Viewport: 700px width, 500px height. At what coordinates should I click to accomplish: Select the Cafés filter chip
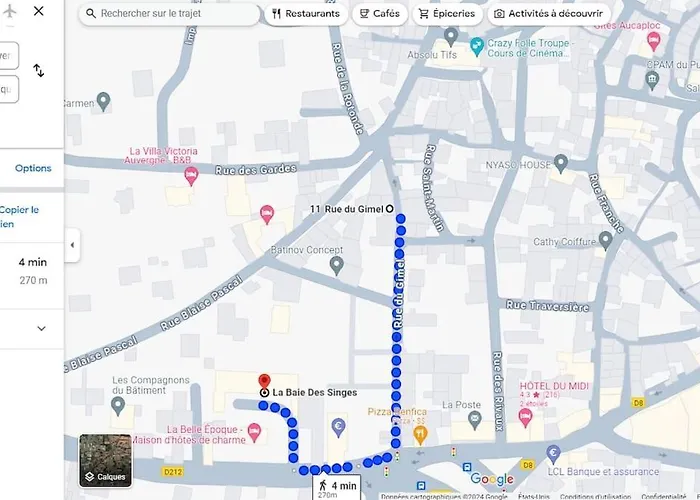point(379,14)
